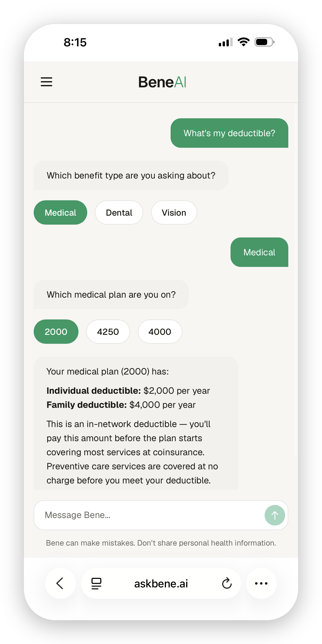Open the browser more options menu
This screenshot has height=644, width=322.
(261, 583)
